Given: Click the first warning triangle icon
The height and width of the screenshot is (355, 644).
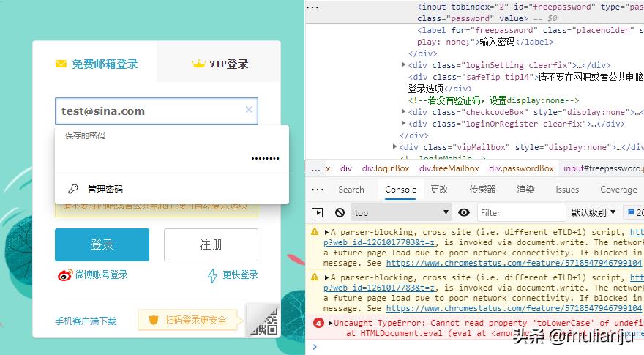Looking at the screenshot, I should [x=315, y=231].
